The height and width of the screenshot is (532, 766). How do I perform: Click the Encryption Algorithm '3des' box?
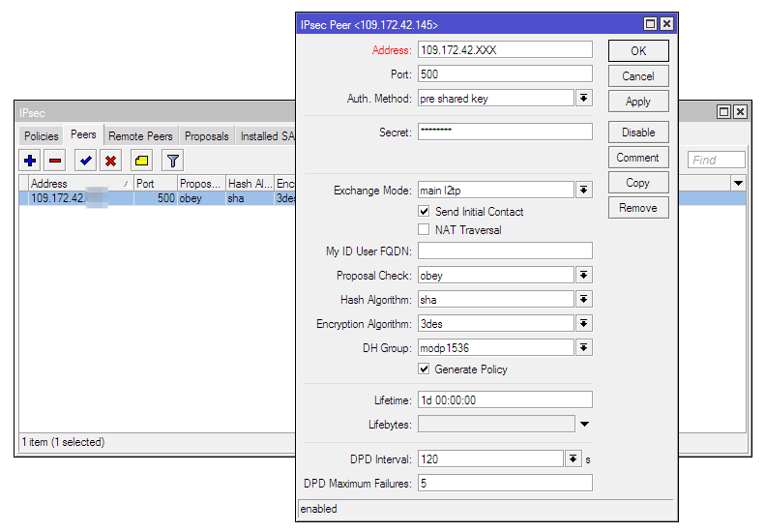[x=496, y=323]
